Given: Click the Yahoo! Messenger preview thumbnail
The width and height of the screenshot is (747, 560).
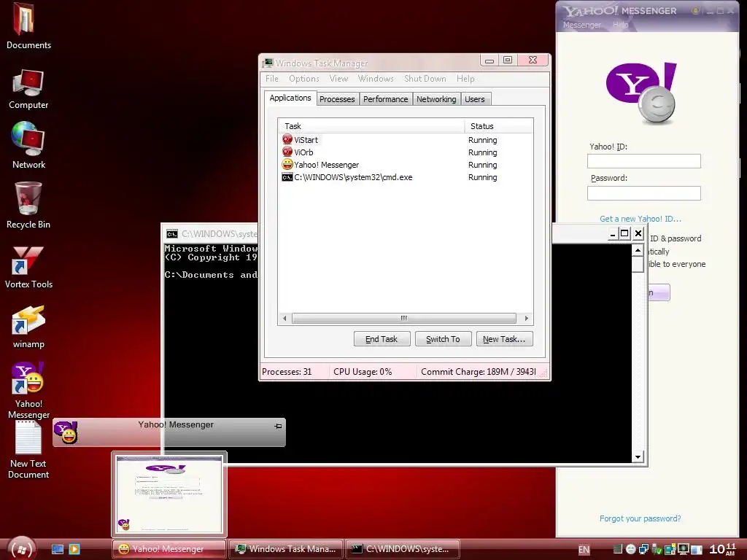Looking at the screenshot, I should pos(169,494).
